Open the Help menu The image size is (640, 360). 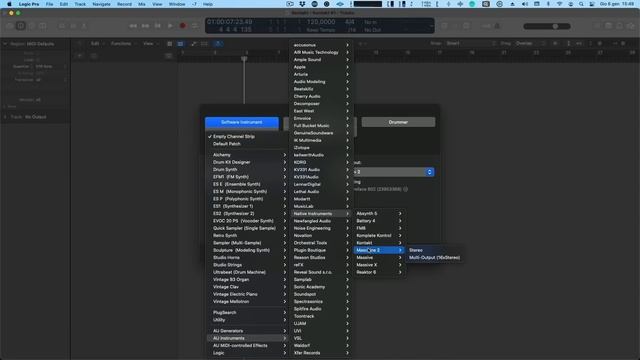[208, 4]
